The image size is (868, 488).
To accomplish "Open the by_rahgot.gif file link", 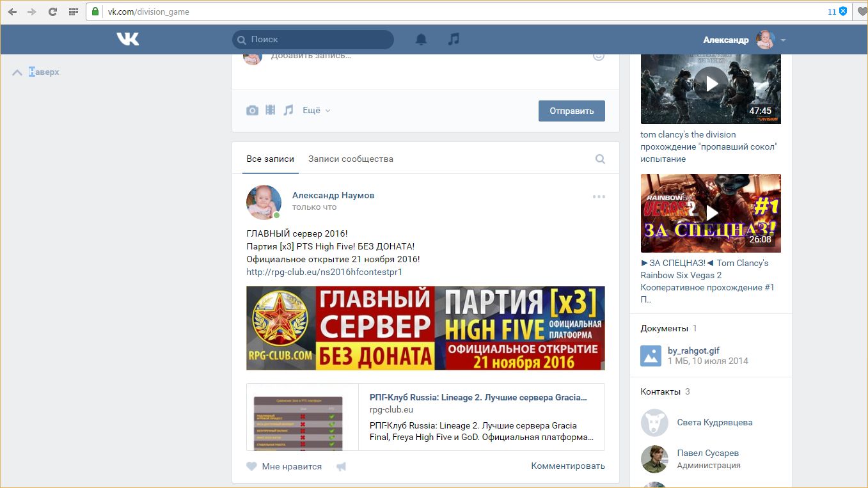I will [694, 350].
